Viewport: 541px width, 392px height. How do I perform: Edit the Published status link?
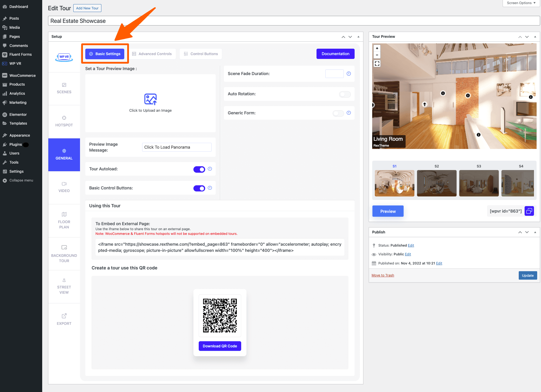[x=411, y=245]
